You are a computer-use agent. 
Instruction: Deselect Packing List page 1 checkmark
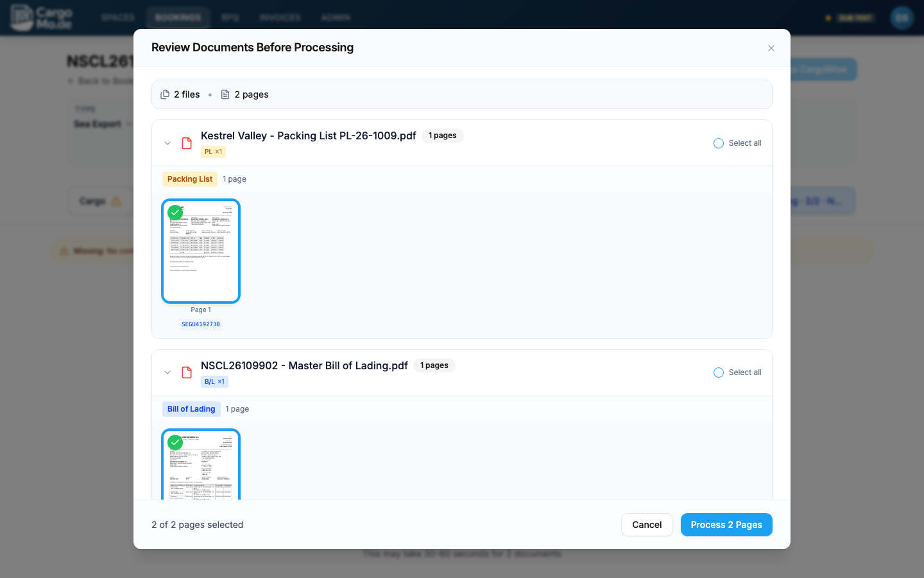point(175,213)
